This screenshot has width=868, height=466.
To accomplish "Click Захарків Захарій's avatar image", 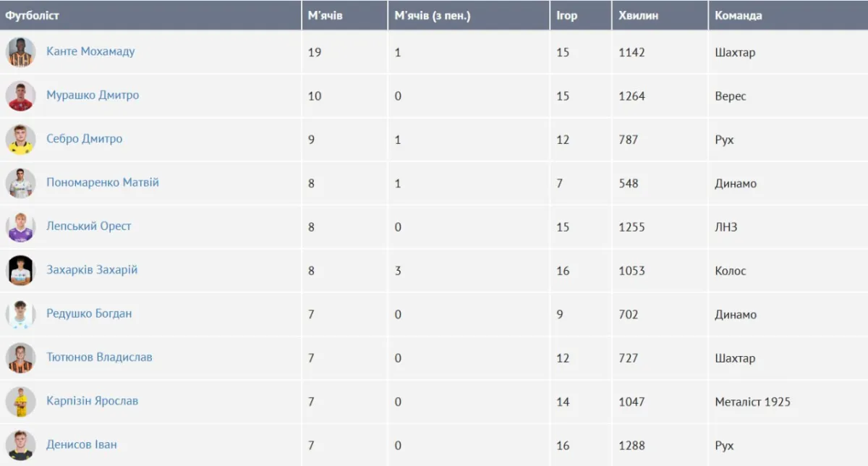I will [x=21, y=270].
